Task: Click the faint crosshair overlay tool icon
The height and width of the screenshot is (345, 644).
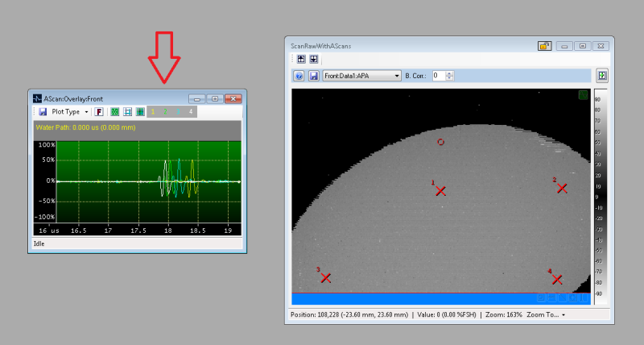Action: coord(572,297)
